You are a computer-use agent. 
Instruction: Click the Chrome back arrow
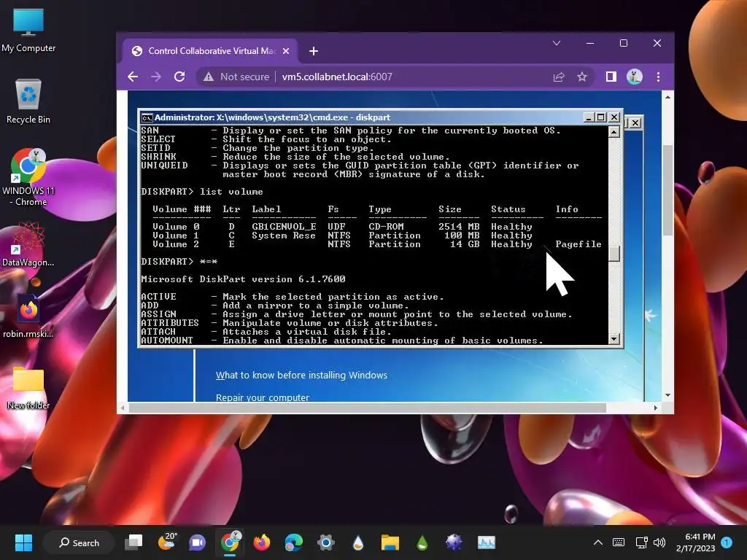pyautogui.click(x=133, y=77)
